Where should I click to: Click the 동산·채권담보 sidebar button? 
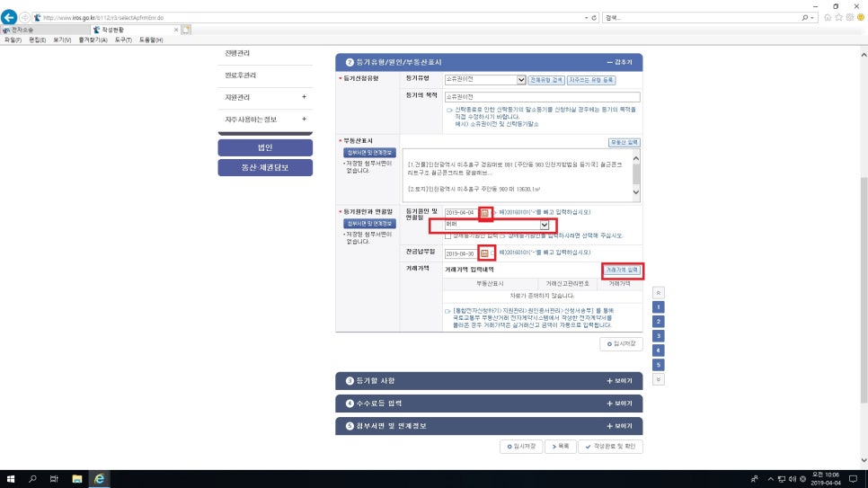[x=265, y=167]
